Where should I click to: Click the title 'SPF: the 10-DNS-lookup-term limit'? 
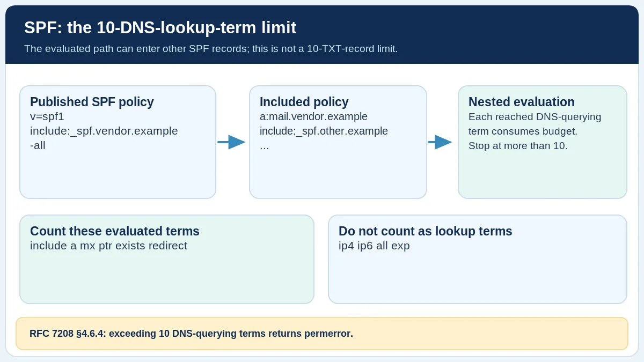click(160, 27)
